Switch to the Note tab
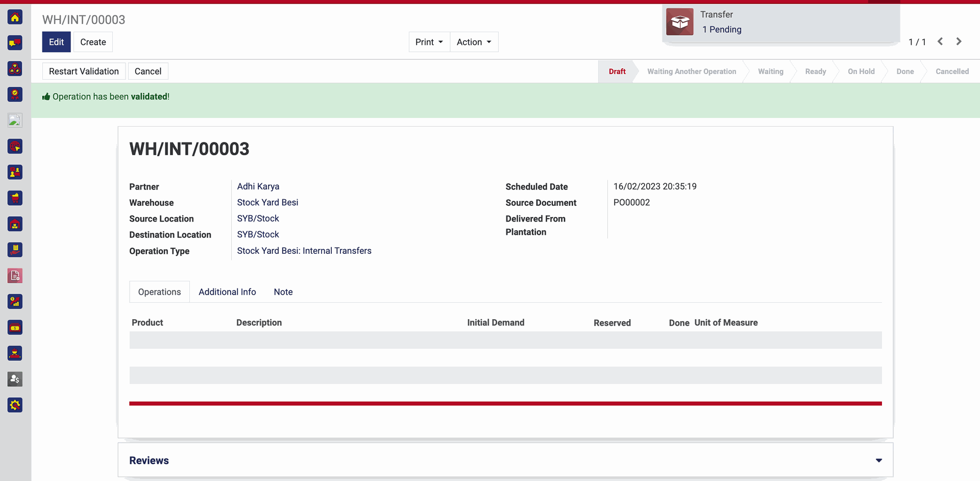This screenshot has width=980, height=481. pyautogui.click(x=283, y=292)
